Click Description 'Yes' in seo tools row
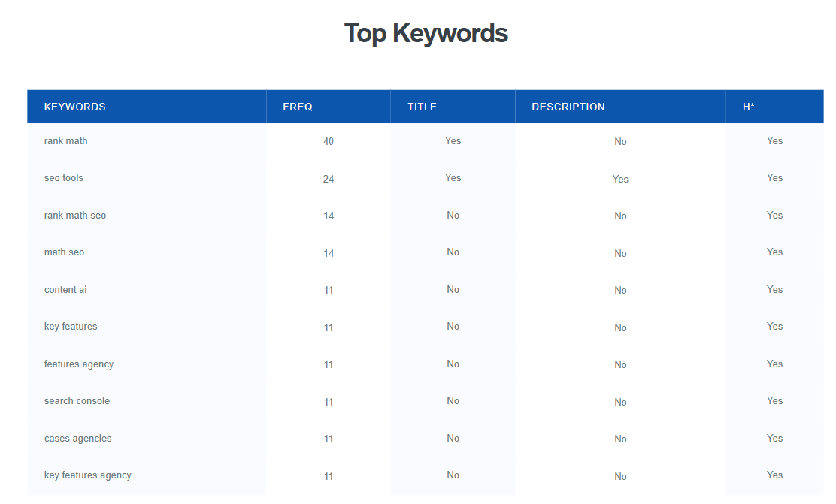The width and height of the screenshot is (836, 504). click(x=620, y=179)
